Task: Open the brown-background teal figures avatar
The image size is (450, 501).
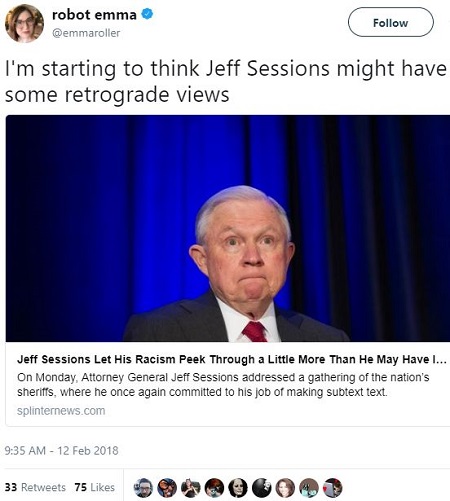Action: [x=309, y=488]
